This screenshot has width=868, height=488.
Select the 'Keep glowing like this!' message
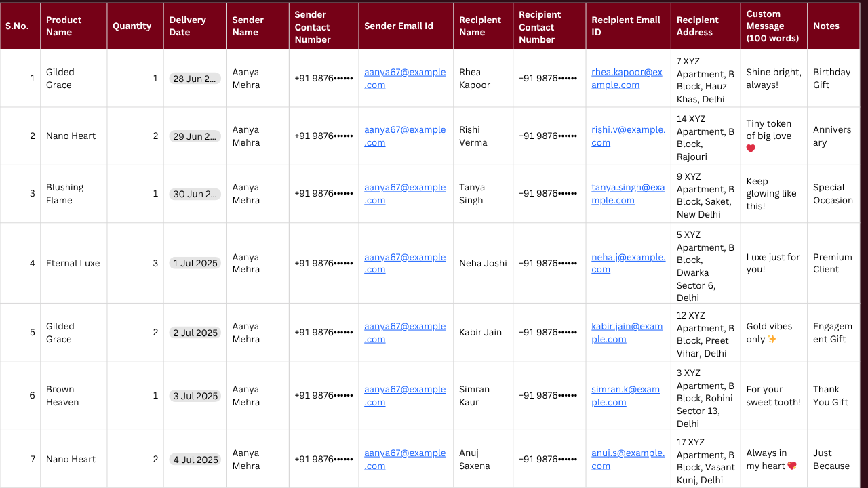[x=774, y=193]
